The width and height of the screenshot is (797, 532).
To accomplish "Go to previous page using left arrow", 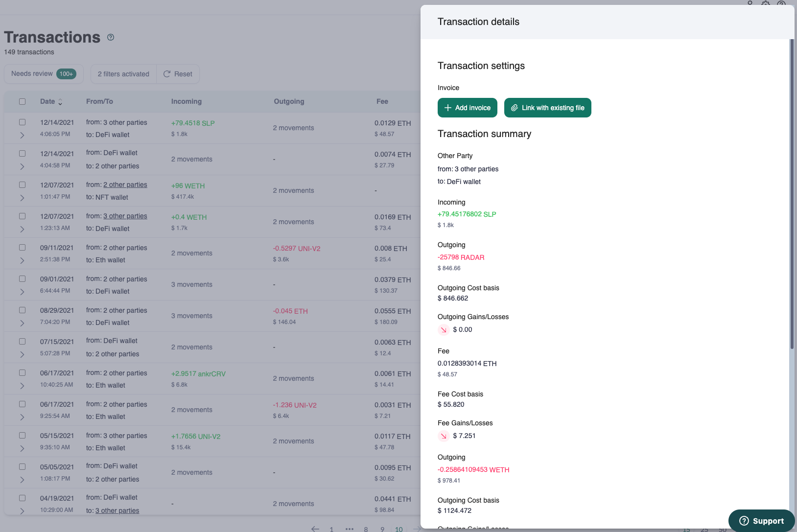I will coord(315,529).
